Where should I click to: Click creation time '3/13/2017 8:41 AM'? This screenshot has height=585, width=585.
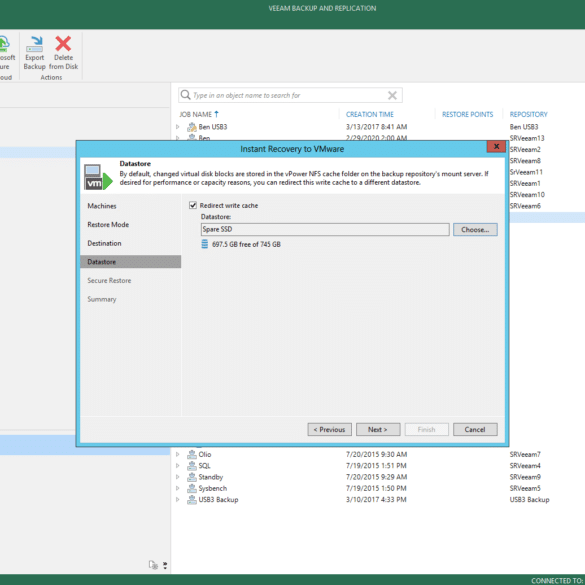point(376,127)
